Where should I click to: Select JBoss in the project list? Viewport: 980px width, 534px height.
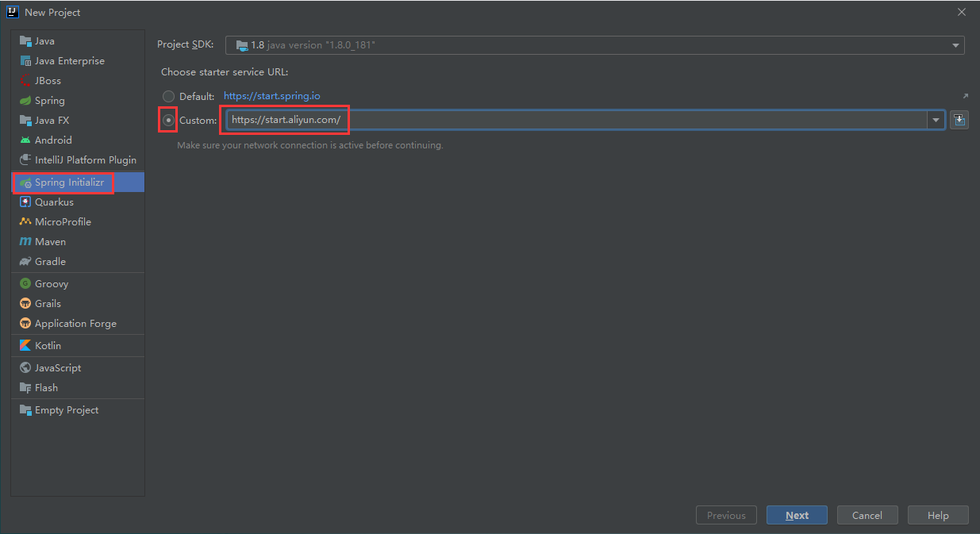click(x=78, y=81)
